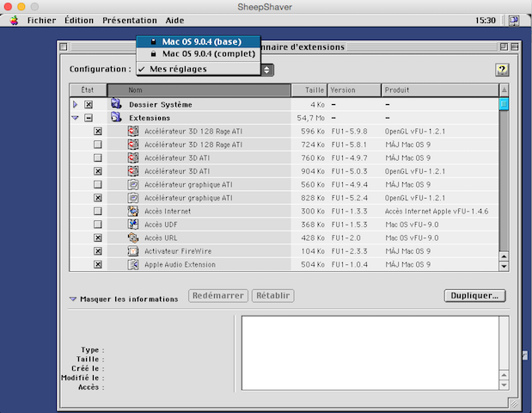Click inside the information text box
The height and width of the screenshot is (413, 532).
pos(370,353)
